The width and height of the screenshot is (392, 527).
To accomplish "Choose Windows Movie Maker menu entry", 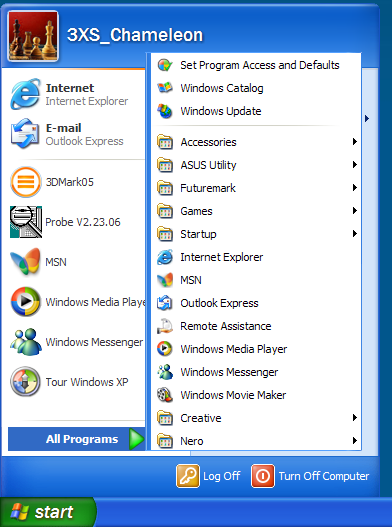I will 256,395.
